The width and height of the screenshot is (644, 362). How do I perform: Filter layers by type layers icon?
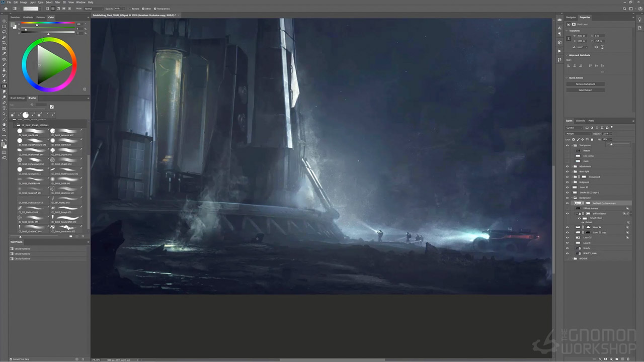click(597, 128)
